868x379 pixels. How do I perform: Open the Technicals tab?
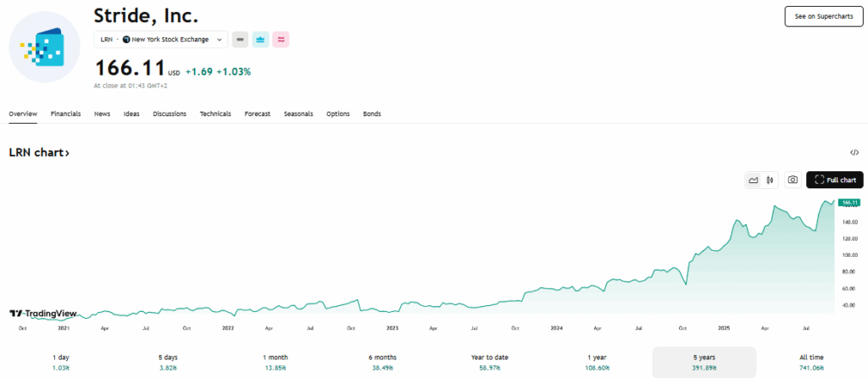(215, 114)
